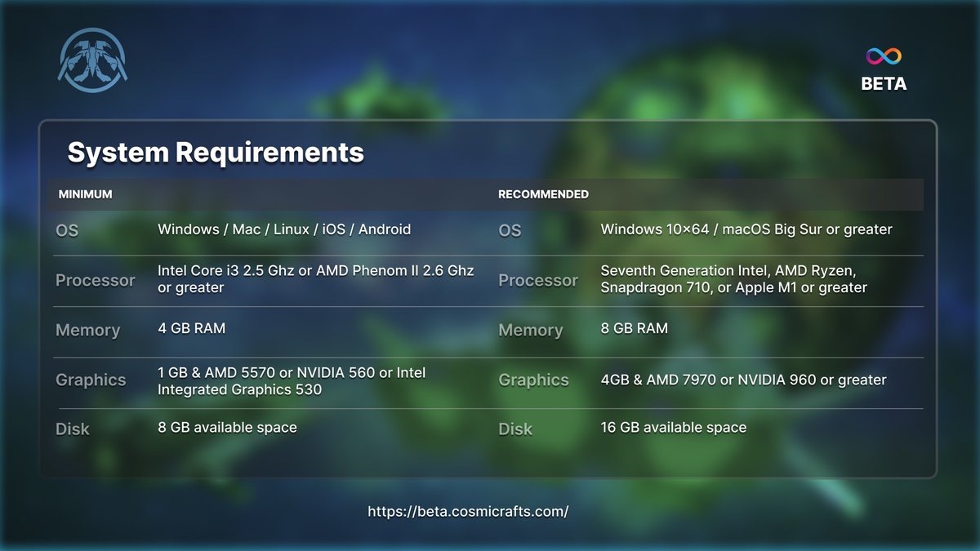Click the recommended Disk row label
The width and height of the screenshot is (980, 551).
tap(514, 429)
